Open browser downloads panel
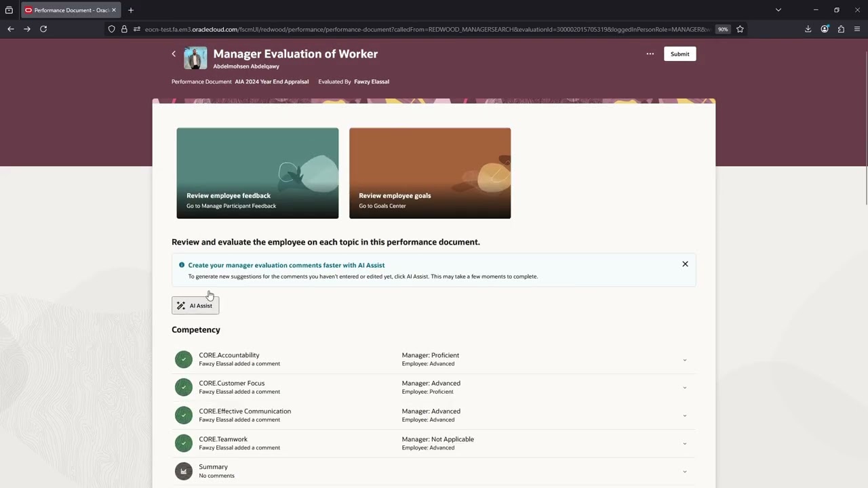The image size is (868, 488). [808, 29]
